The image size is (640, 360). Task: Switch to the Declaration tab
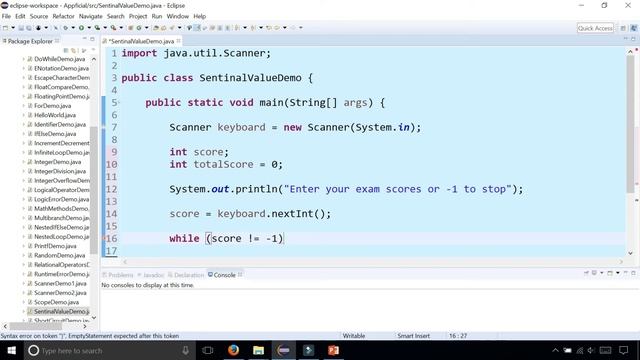[x=186, y=275]
